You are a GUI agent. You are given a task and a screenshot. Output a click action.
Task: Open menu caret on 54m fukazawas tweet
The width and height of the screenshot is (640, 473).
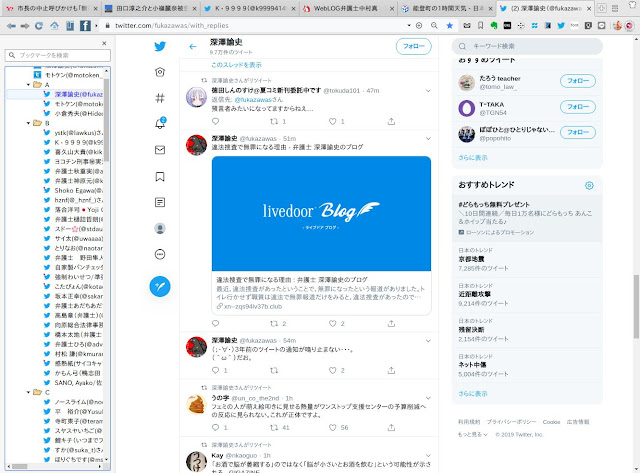(428, 340)
